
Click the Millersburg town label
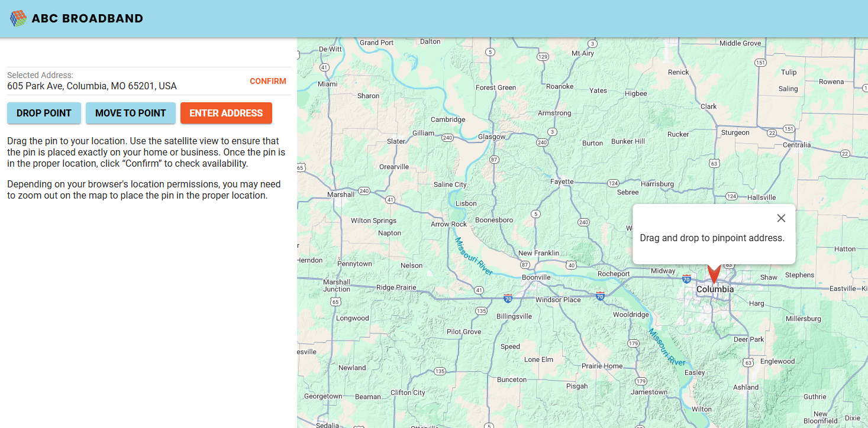804,319
